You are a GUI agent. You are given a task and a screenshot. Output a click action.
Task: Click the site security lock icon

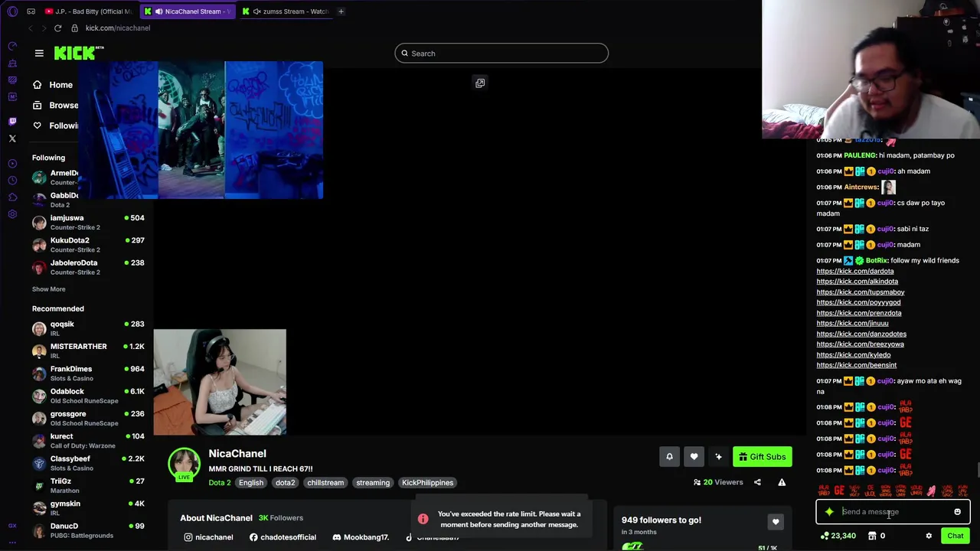74,28
